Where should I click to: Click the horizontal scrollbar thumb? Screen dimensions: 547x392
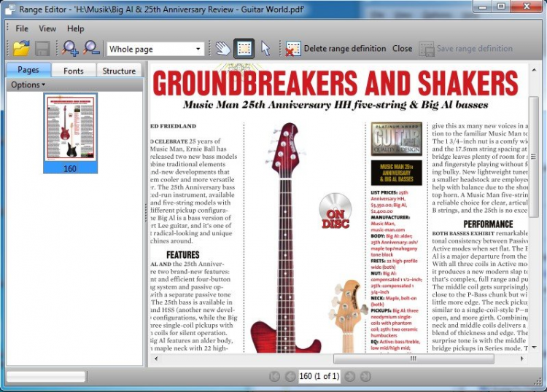(414, 358)
